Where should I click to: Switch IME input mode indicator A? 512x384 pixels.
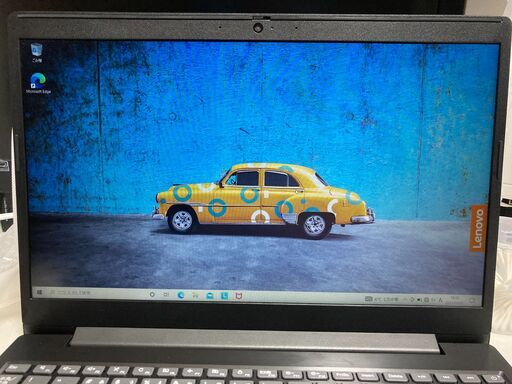(x=440, y=300)
